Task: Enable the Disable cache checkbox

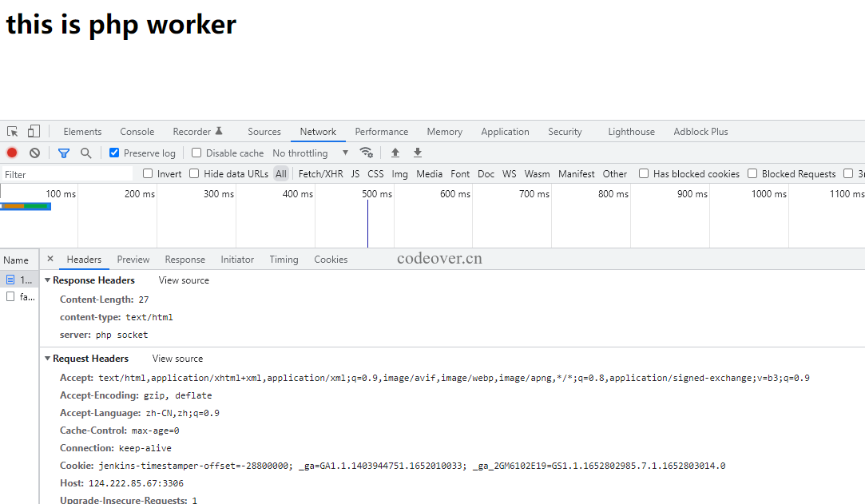Action: pyautogui.click(x=196, y=153)
